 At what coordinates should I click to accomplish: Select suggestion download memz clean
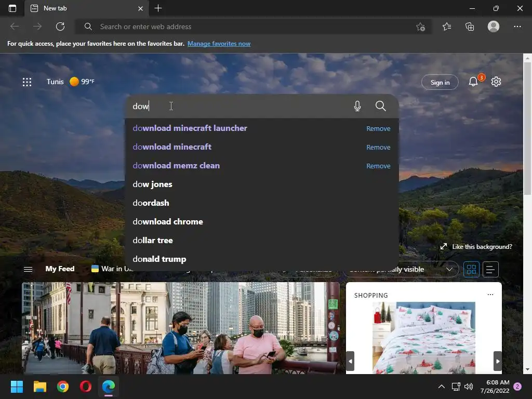(x=176, y=166)
